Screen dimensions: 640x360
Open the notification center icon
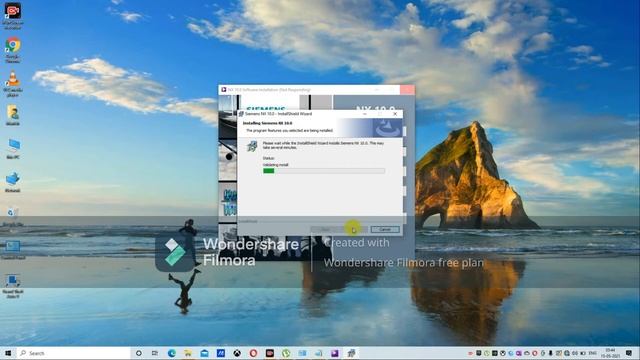point(629,353)
